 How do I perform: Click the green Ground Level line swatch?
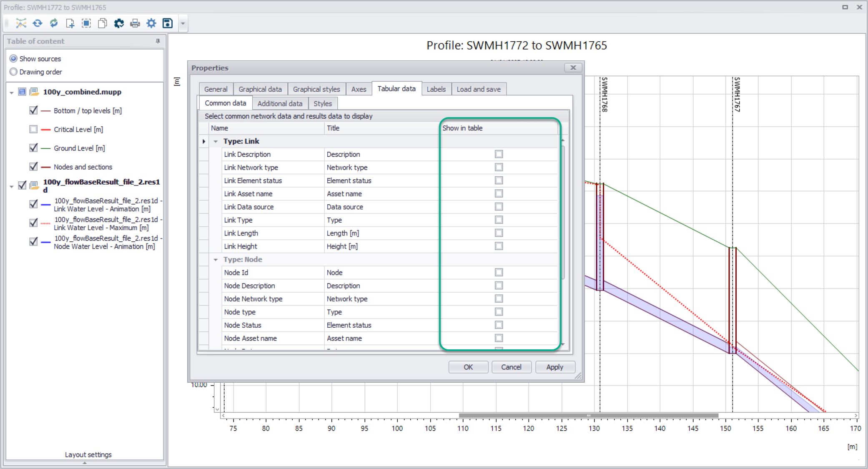click(46, 148)
